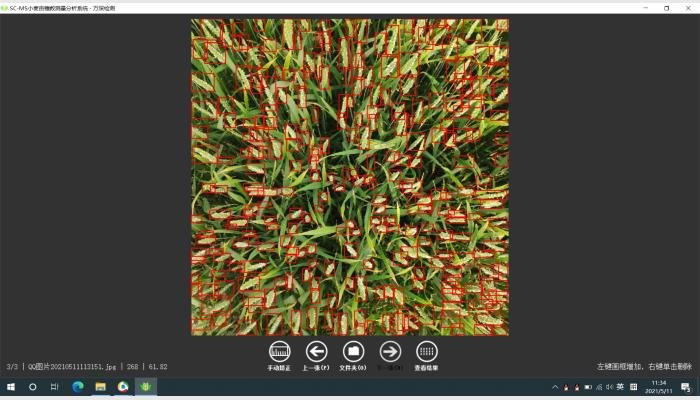The height and width of the screenshot is (400, 700).
Task: Open File Explorer from the taskbar
Action: (100, 387)
